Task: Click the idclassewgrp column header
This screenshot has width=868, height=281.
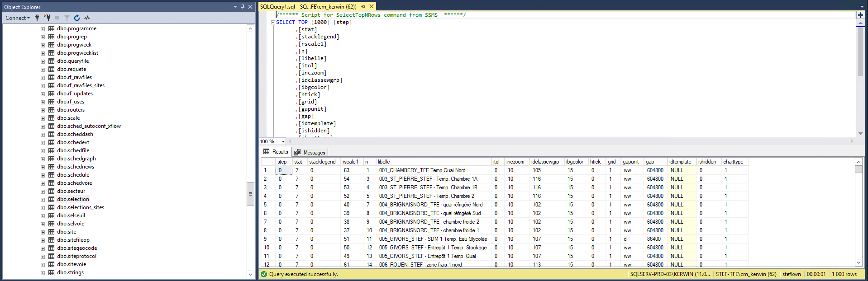Action: 545,162
